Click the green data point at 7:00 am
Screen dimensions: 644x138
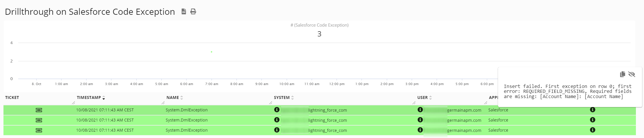[212, 52]
